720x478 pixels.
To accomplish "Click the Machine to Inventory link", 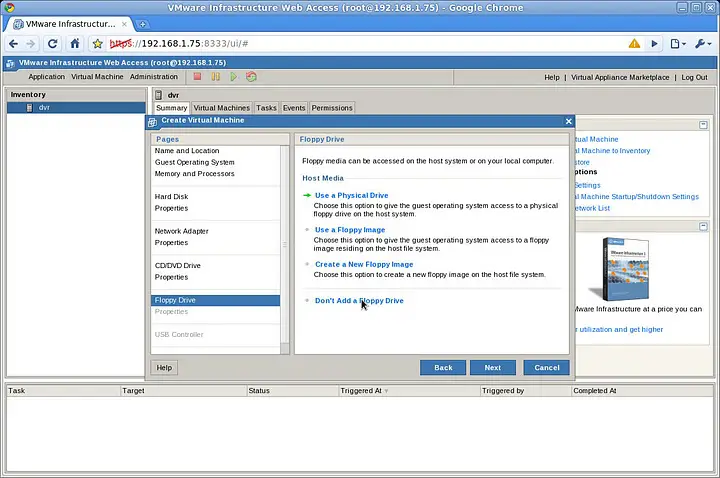I will [x=612, y=151].
